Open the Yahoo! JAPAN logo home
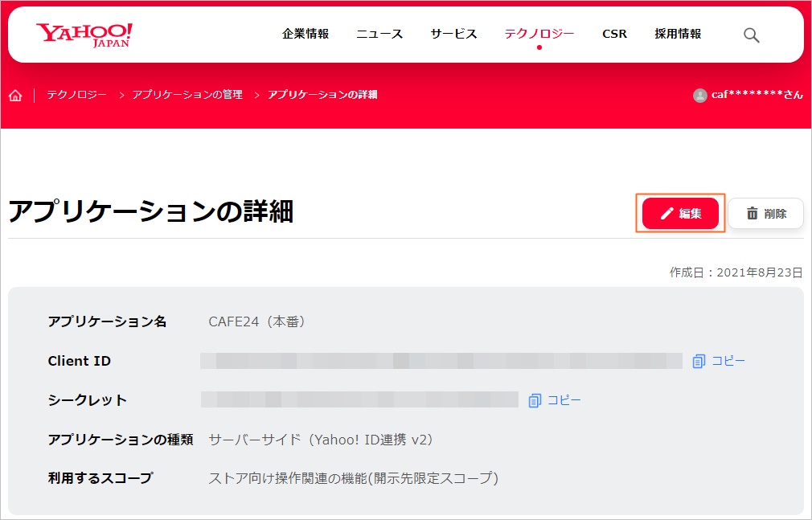 pyautogui.click(x=84, y=35)
